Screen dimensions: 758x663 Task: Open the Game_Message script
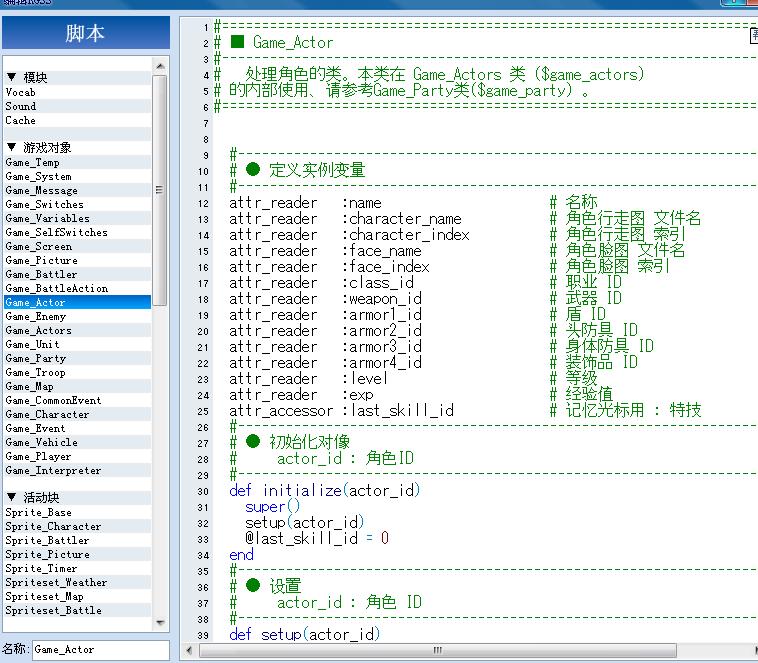[x=77, y=191]
